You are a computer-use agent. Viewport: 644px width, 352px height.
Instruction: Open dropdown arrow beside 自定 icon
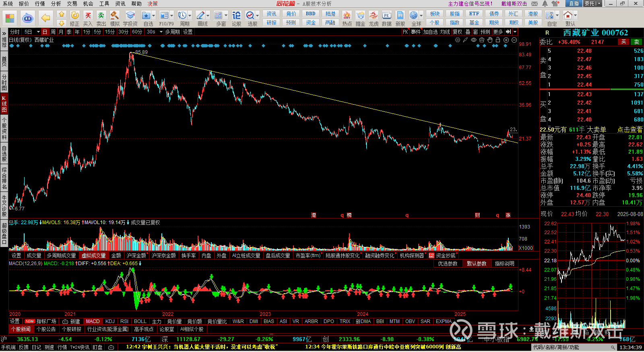point(557,16)
